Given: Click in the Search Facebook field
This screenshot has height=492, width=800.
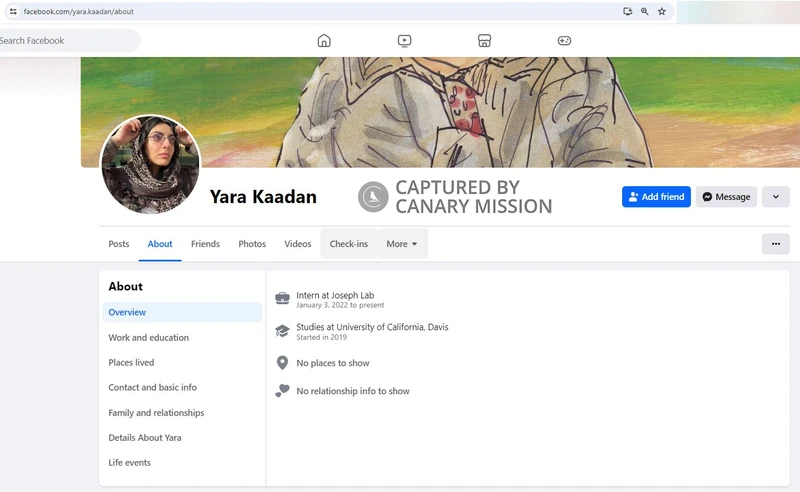Looking at the screenshot, I should click(x=69, y=40).
